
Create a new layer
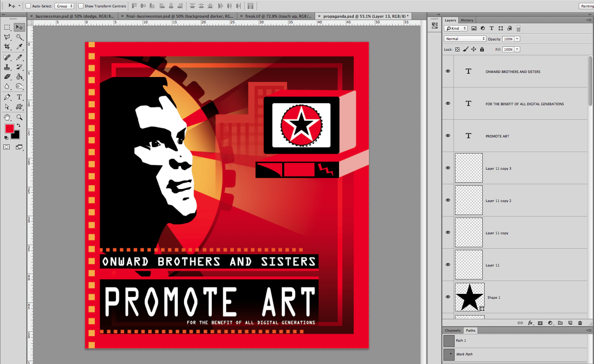[570, 323]
